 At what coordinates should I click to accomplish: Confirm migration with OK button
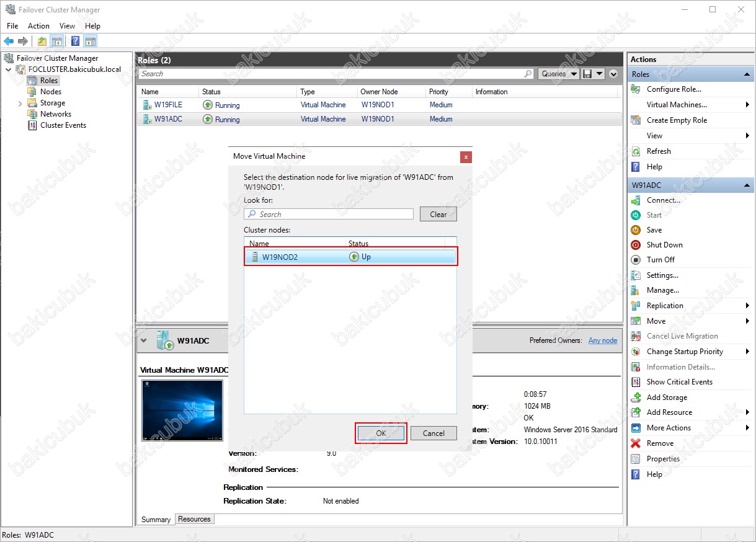coord(381,433)
